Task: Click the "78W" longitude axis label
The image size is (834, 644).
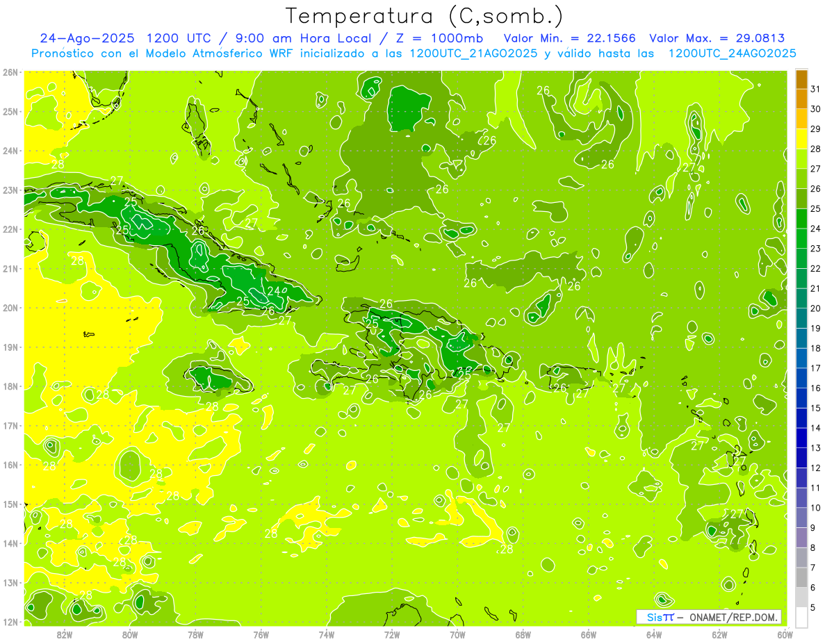Action: coord(195,634)
